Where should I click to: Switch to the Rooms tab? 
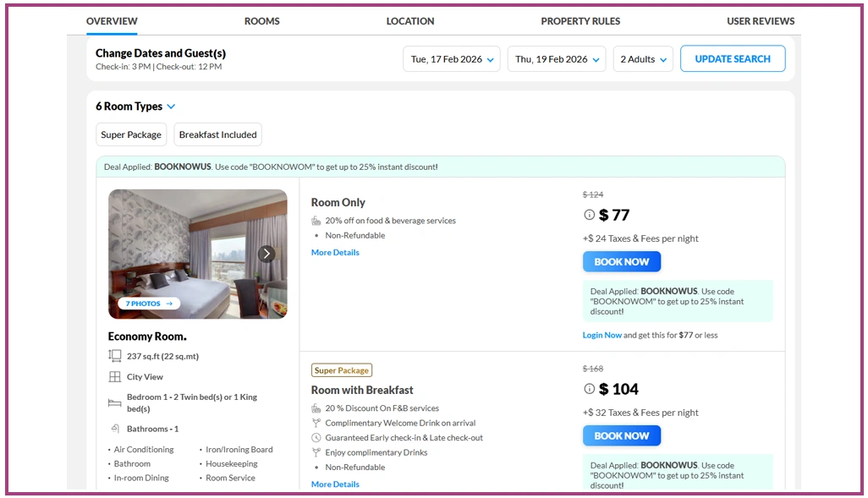pyautogui.click(x=262, y=21)
